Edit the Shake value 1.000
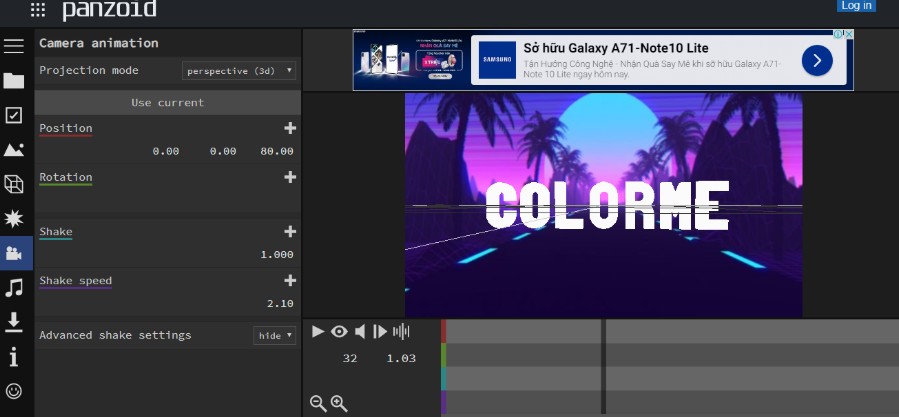 click(x=277, y=255)
